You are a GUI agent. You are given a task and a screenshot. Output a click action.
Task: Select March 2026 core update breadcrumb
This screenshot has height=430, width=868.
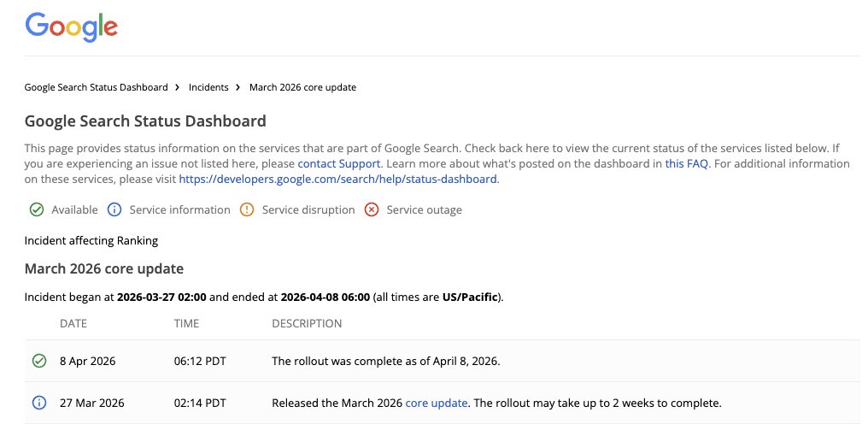coord(302,87)
